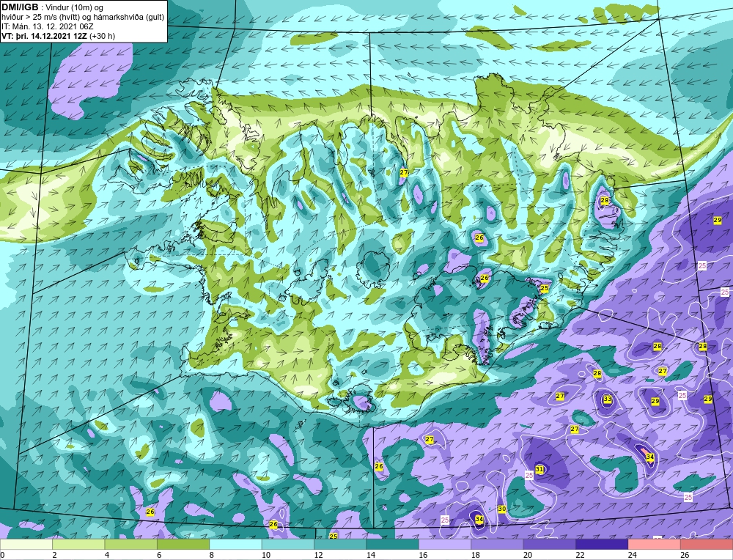
Task: Click the 20–22 m/s violet legend swatch
Action: (x=550, y=545)
